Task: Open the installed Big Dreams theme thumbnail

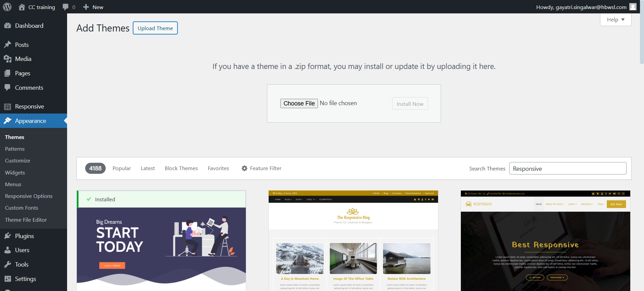Action: pyautogui.click(x=161, y=249)
